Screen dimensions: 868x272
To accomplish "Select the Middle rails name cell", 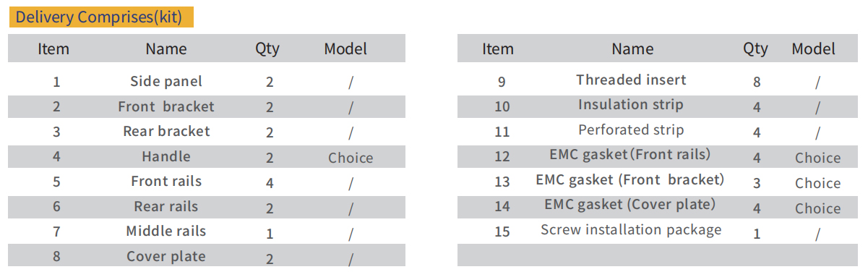I will click(166, 231).
